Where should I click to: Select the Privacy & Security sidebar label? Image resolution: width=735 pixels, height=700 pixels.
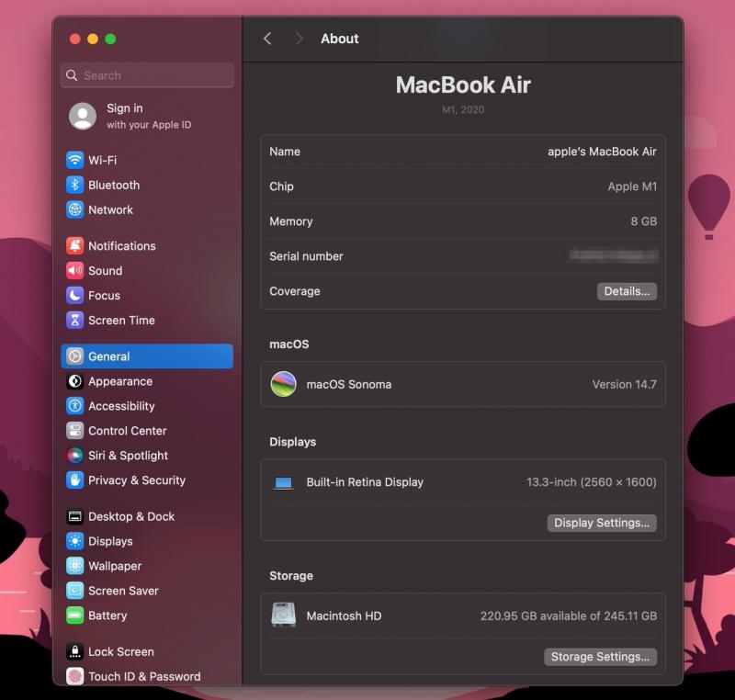click(x=137, y=480)
